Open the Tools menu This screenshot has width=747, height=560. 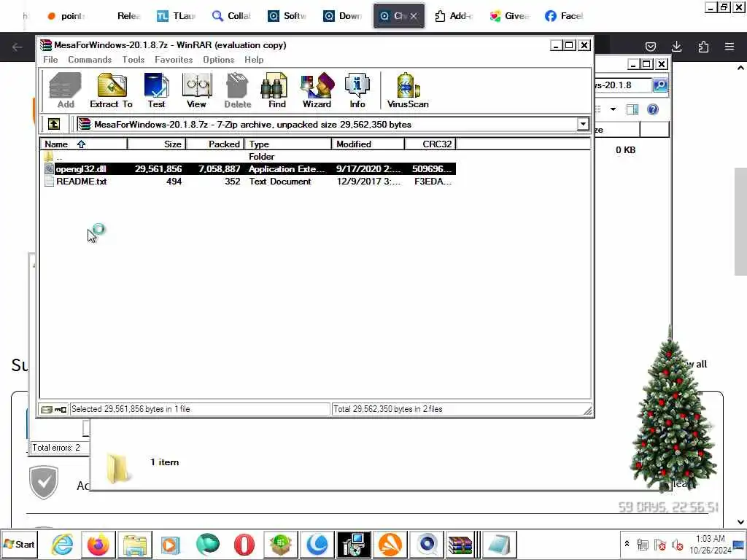[133, 60]
